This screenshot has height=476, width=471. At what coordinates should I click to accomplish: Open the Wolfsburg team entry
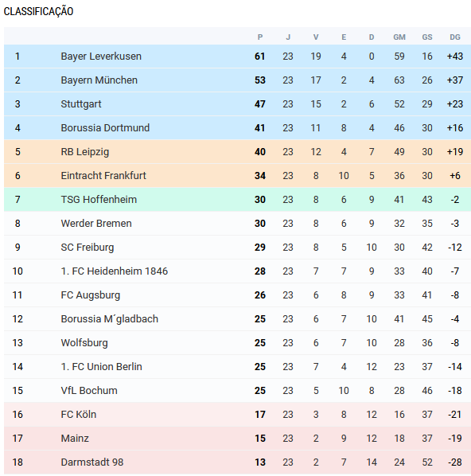coord(84,343)
